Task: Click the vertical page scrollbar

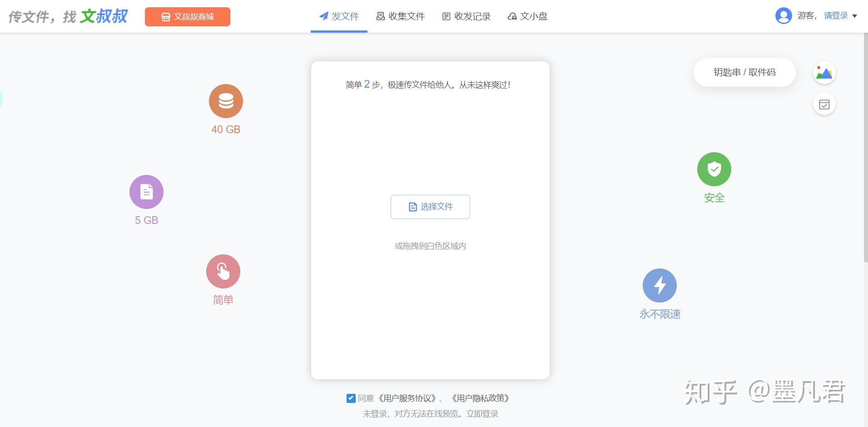Action: [866, 148]
